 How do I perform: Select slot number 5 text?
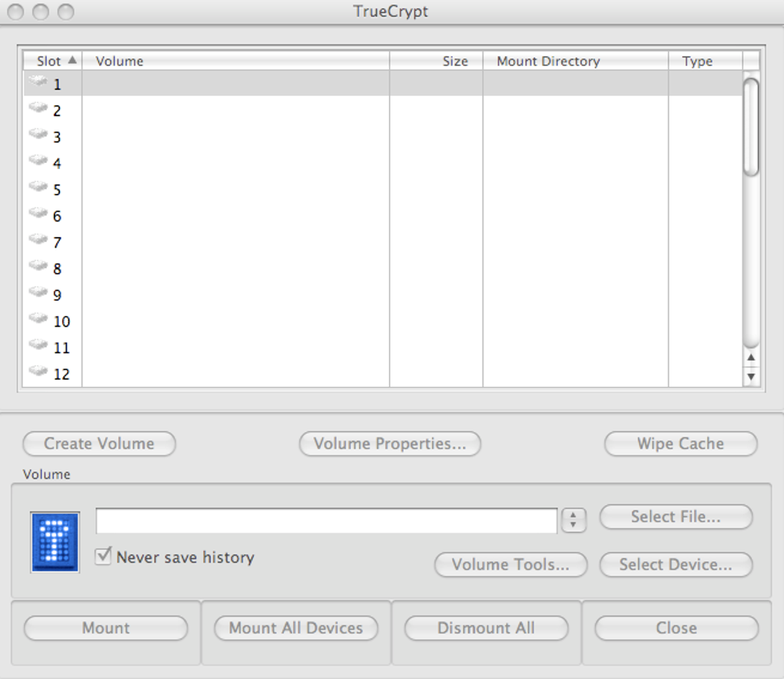[57, 190]
